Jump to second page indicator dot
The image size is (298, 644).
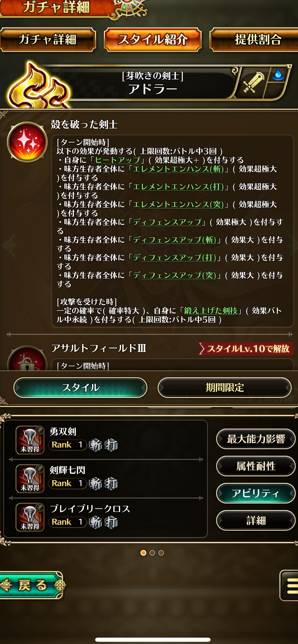152,553
